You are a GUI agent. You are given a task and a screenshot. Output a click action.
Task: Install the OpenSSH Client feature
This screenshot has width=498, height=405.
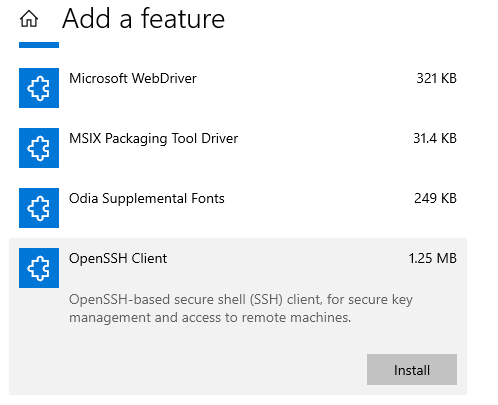pyautogui.click(x=412, y=370)
